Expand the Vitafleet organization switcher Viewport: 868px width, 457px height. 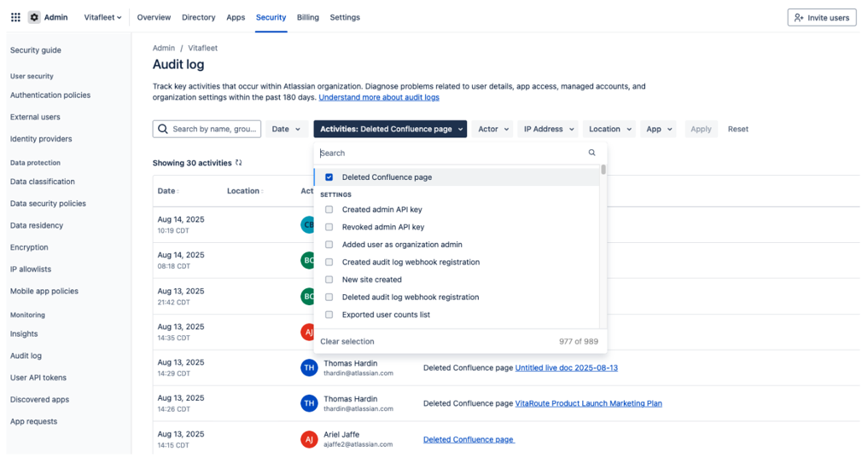point(102,17)
